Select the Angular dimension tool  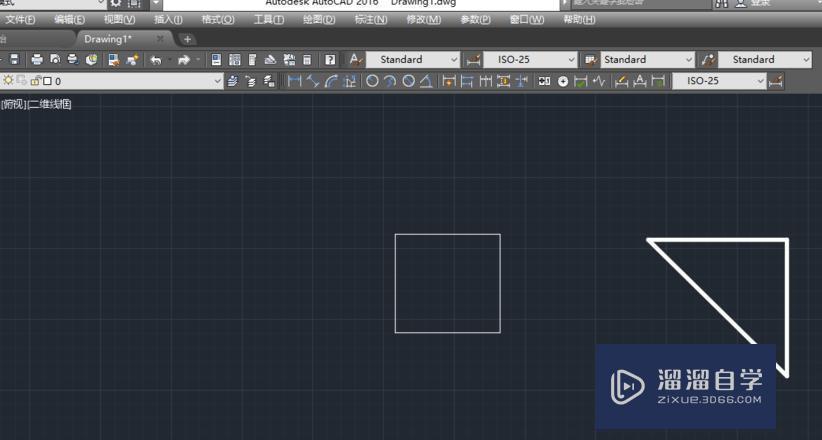tap(426, 81)
